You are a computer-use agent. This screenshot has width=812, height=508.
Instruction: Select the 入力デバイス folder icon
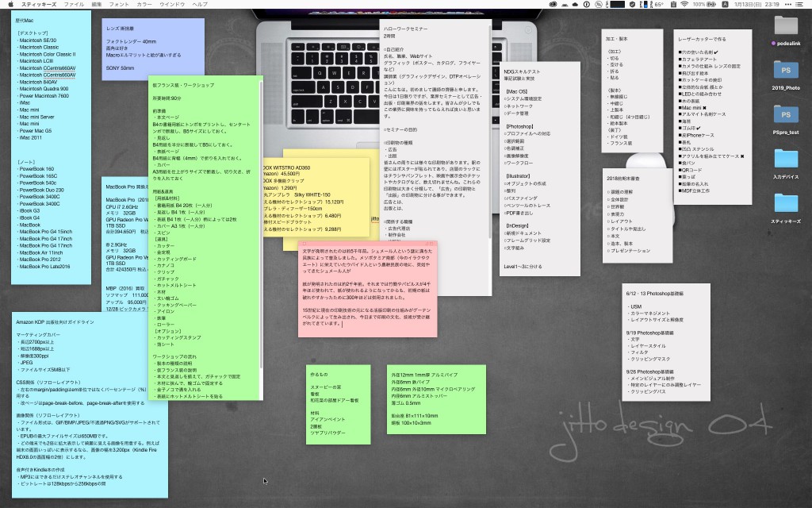786,164
